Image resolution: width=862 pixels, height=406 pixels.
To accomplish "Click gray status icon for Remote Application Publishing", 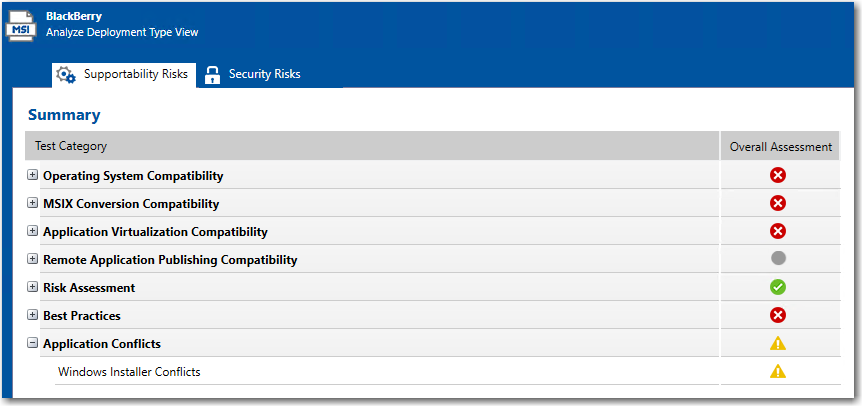I will click(778, 259).
